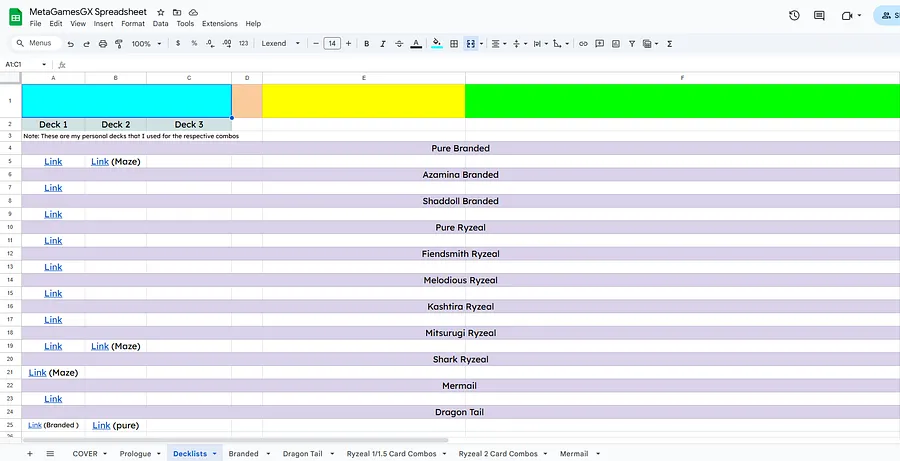Activate the paint format tool

(119, 44)
